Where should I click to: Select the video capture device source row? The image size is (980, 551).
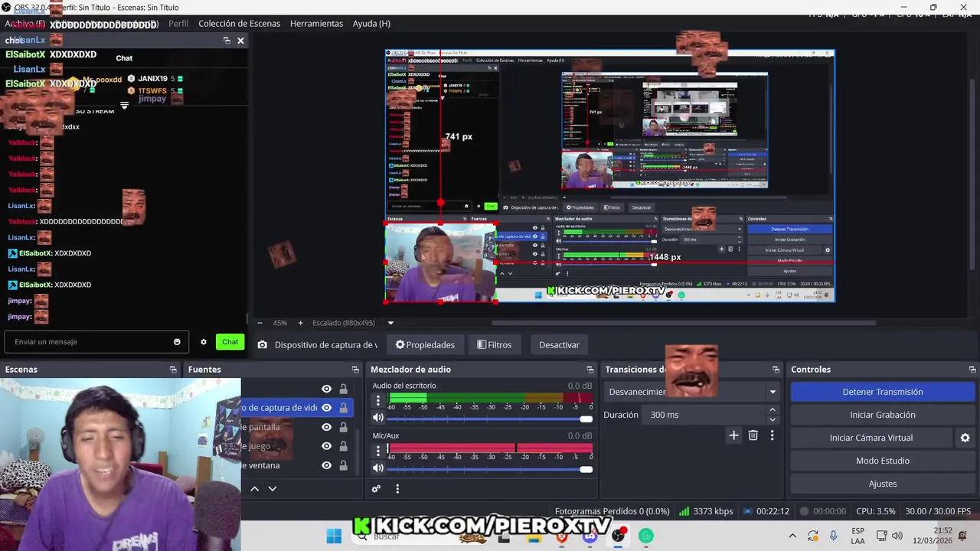[x=297, y=408]
